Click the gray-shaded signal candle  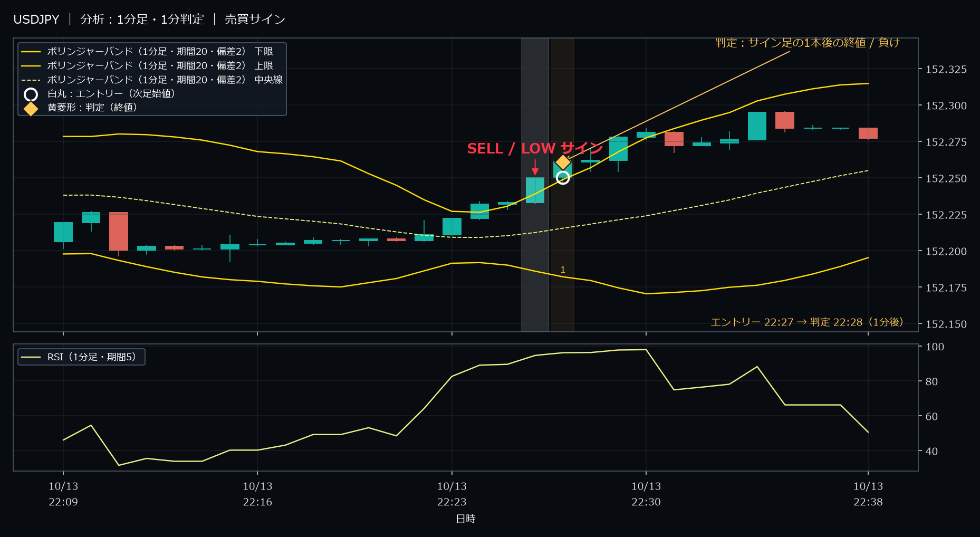pos(535,190)
